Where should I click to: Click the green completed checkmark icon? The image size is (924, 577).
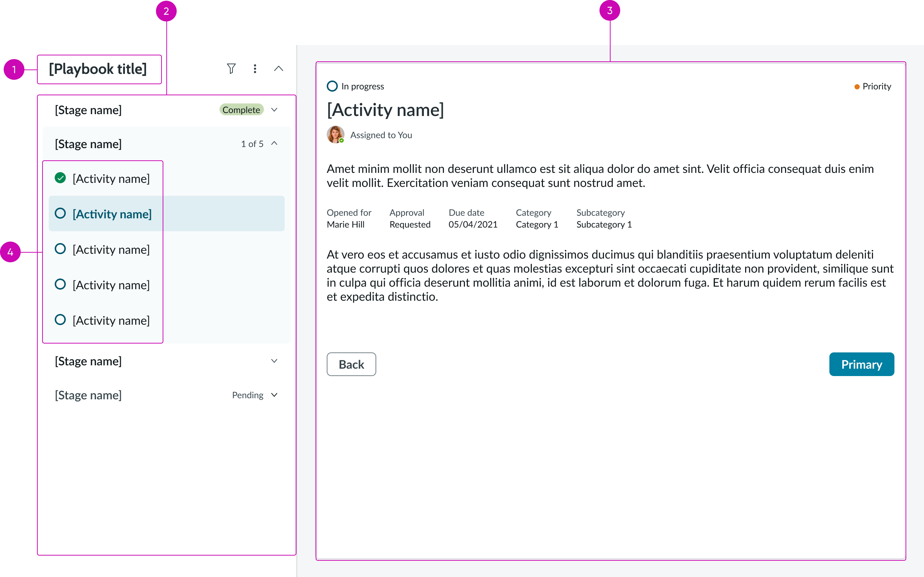(x=60, y=178)
